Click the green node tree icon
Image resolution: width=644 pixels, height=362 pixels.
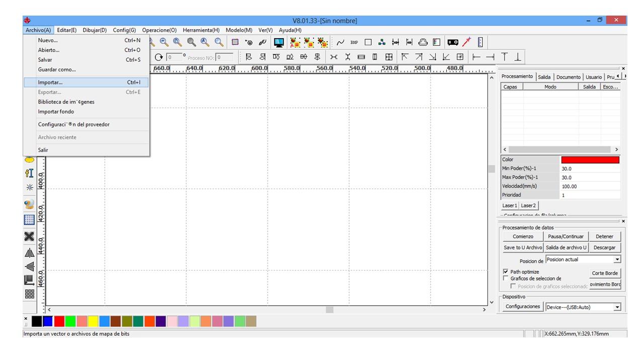click(x=382, y=43)
